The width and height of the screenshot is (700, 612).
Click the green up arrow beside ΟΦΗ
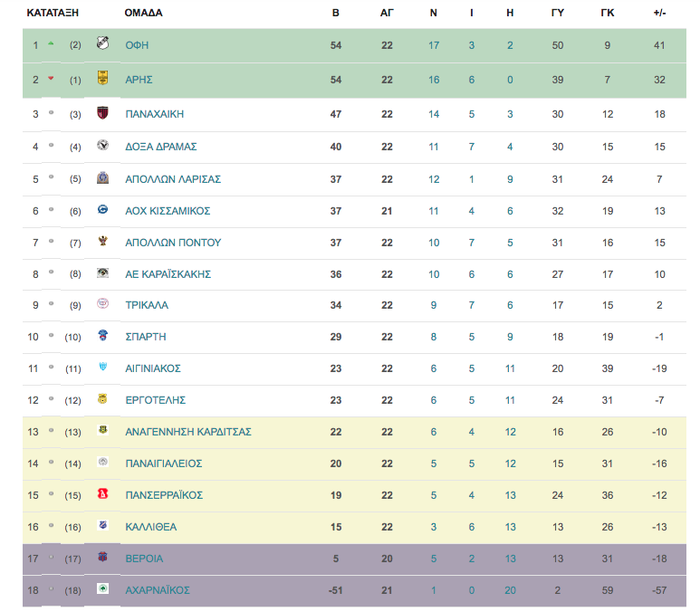(51, 43)
